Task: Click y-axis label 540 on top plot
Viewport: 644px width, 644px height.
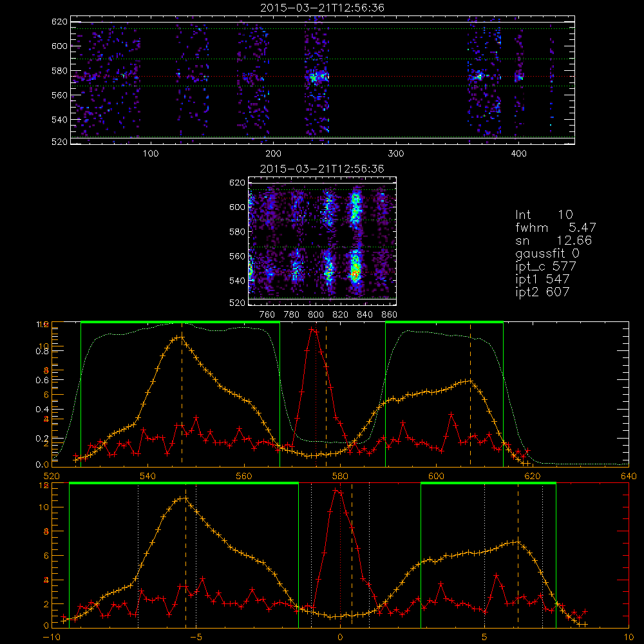Action: [x=59, y=120]
